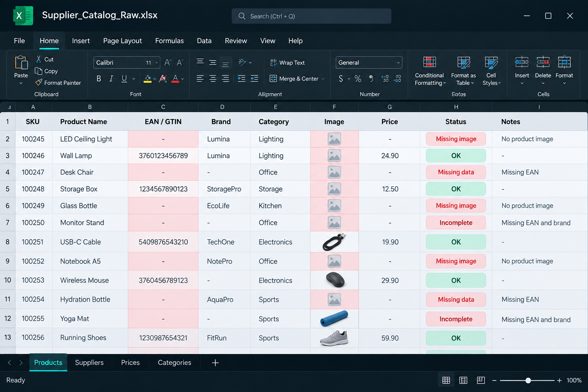
Task: Click the Search (Ctrl + Q) box
Action: coord(311,16)
